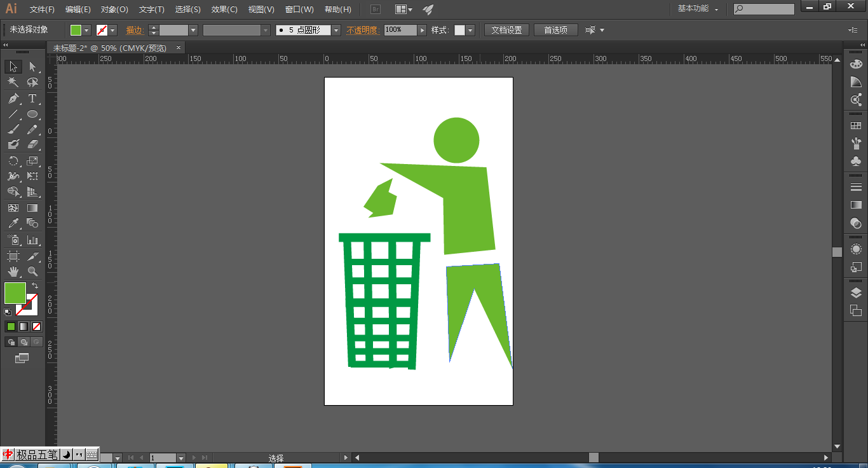Activate the Zoom tool in toolbox
The image size is (868, 468).
(x=32, y=272)
